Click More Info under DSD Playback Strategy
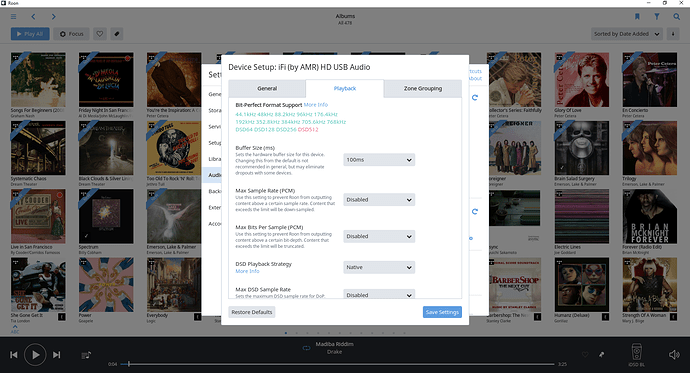This screenshot has height=373, width=690. [x=247, y=271]
